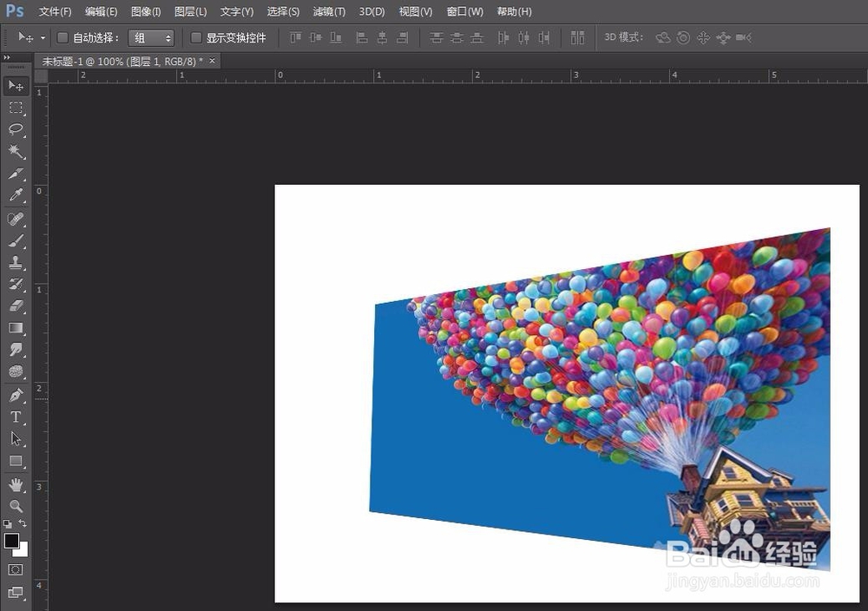868x611 pixels.
Task: Align bottom edges
Action: click(x=335, y=37)
